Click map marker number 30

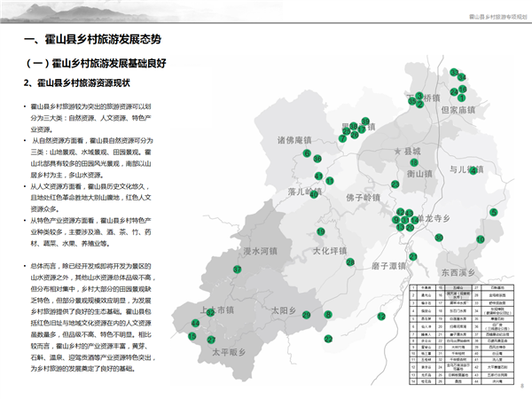pyautogui.click(x=439, y=238)
